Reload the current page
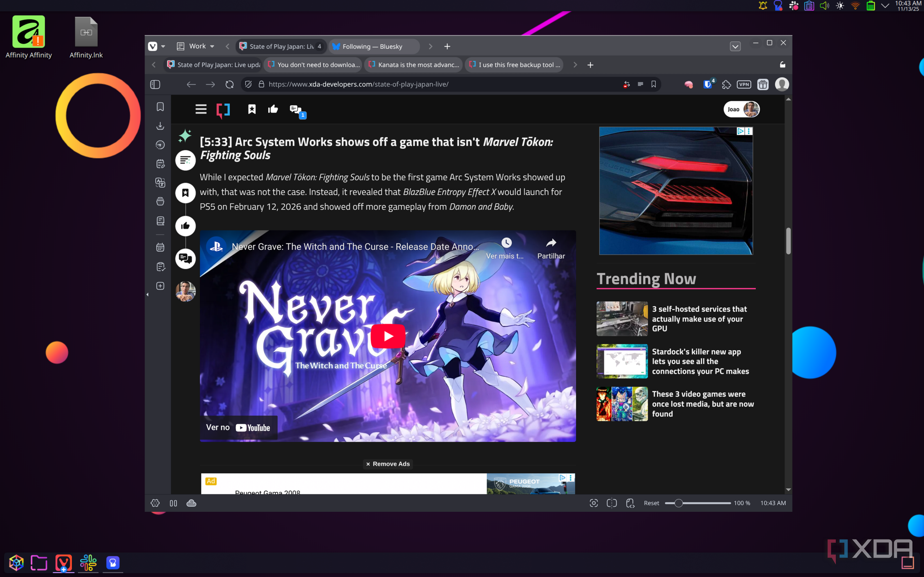The width and height of the screenshot is (924, 577). (229, 84)
